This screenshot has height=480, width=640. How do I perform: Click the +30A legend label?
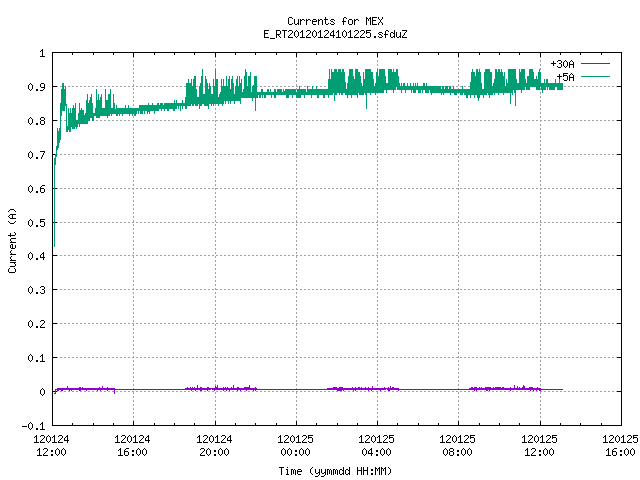[x=562, y=64]
